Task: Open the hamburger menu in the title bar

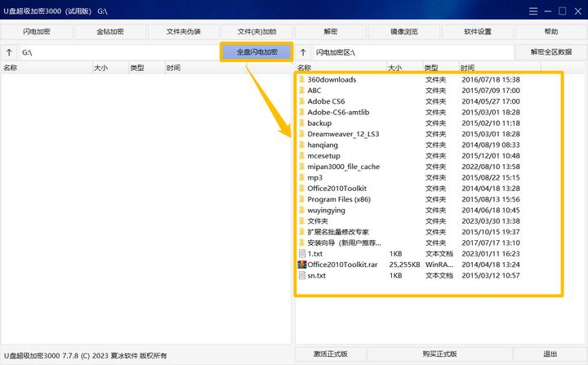Action: pos(533,11)
